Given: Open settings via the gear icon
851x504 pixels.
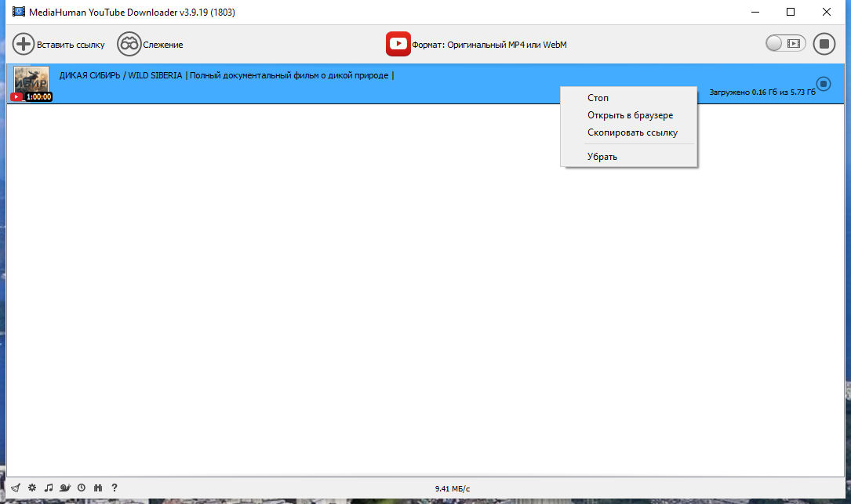Looking at the screenshot, I should tap(32, 488).
